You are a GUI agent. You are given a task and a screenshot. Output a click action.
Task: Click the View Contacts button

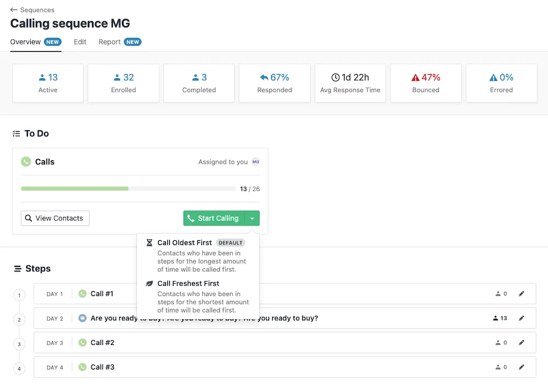55,218
